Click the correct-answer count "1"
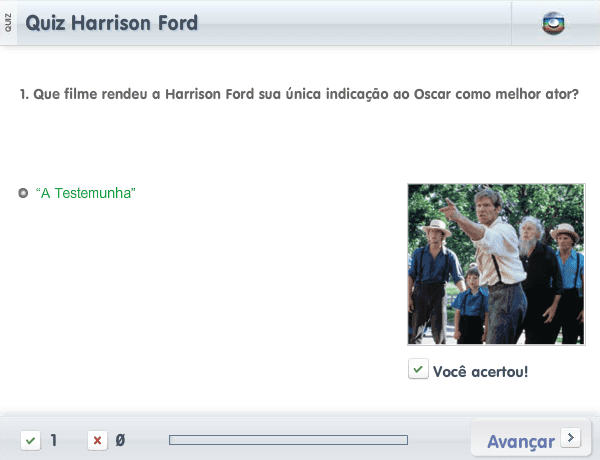This screenshot has height=460, width=600. 54,440
